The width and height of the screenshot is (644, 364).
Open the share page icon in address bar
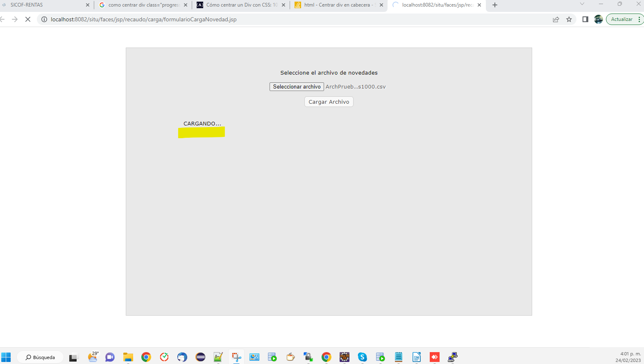[x=556, y=19]
